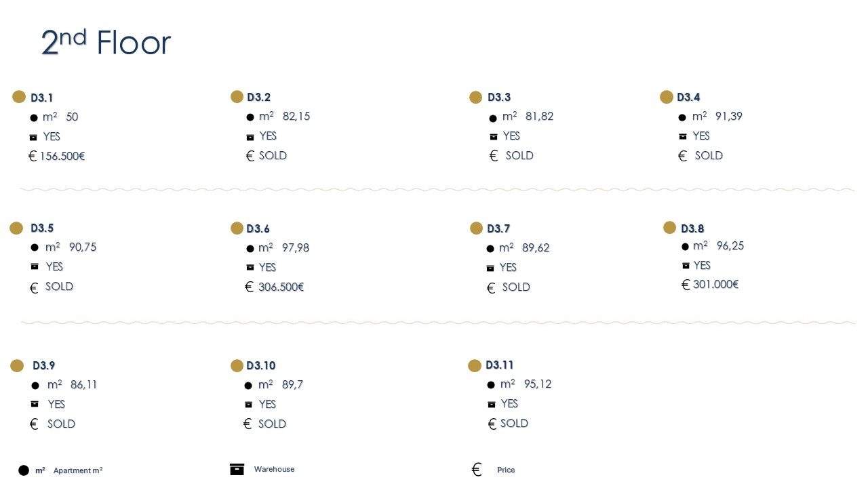Click the black dot in the Apartment m² legend
868x488 pixels.
pyautogui.click(x=24, y=470)
